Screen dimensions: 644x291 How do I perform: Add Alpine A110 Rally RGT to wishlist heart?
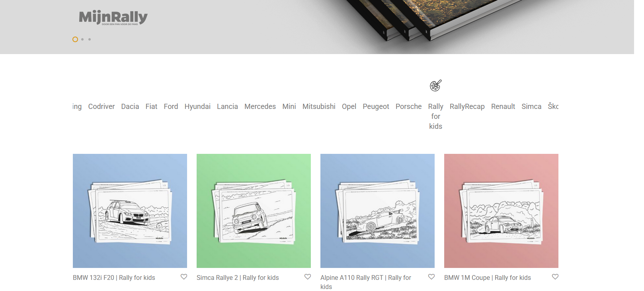click(x=431, y=277)
